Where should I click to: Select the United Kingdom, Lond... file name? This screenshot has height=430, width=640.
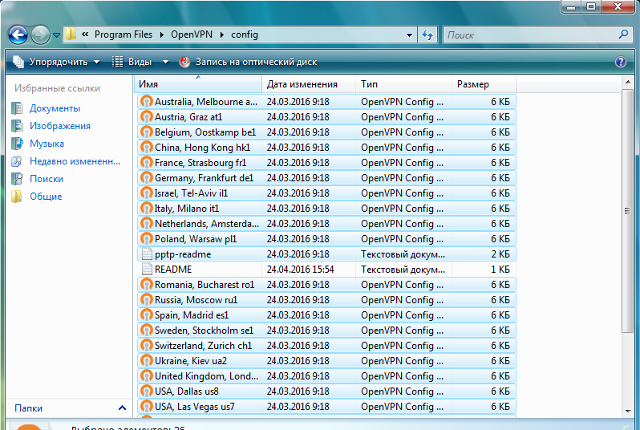pyautogui.click(x=206, y=376)
